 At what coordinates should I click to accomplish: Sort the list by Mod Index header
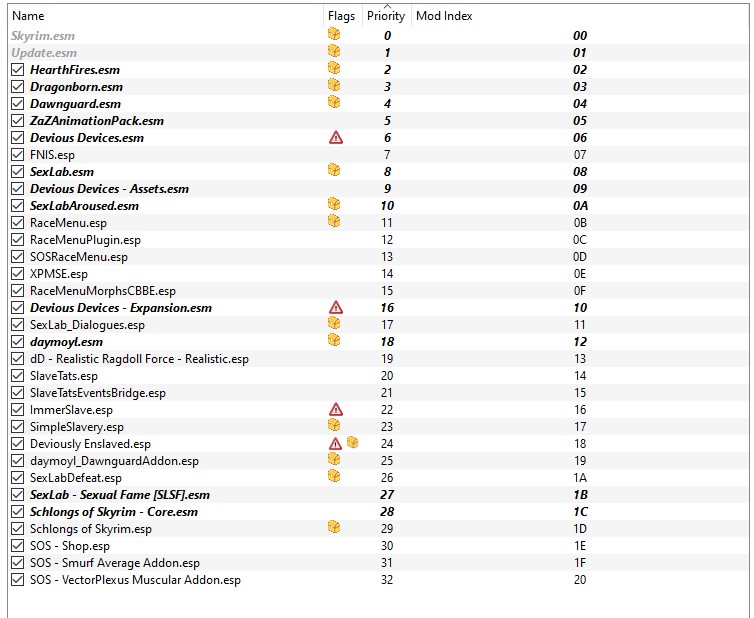(x=444, y=16)
